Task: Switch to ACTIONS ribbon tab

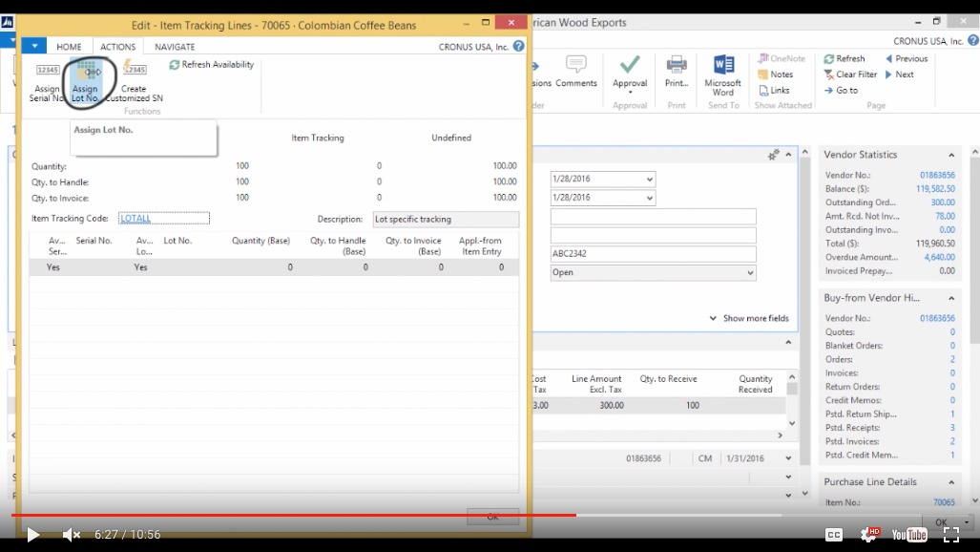Action: pyautogui.click(x=117, y=46)
